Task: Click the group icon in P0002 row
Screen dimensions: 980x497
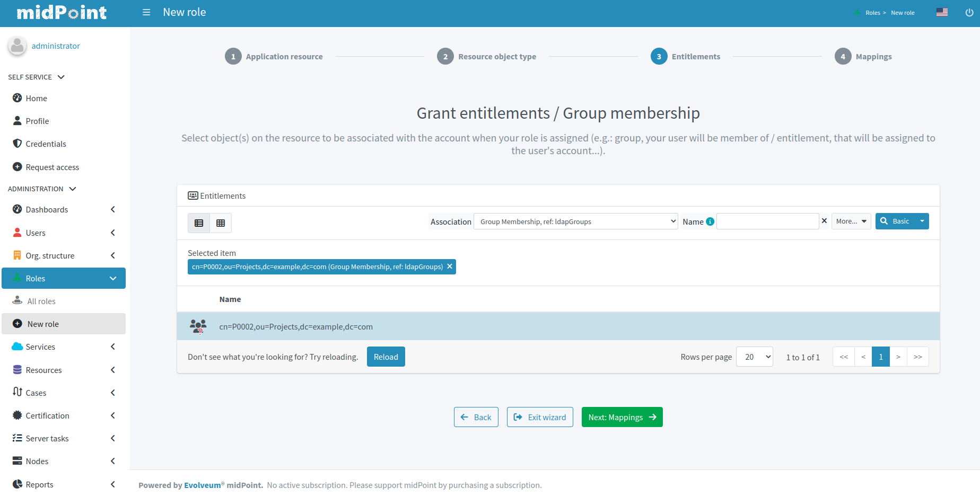Action: pyautogui.click(x=198, y=326)
